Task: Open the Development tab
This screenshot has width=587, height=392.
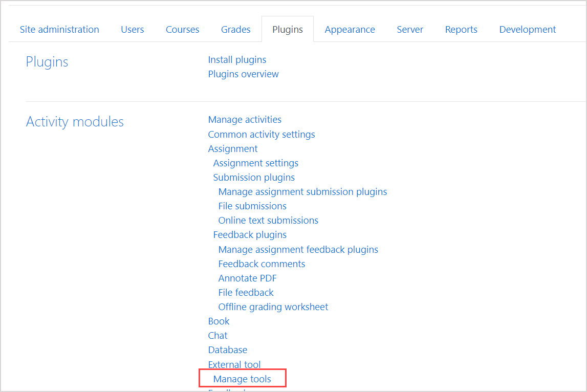Action: 527,29
